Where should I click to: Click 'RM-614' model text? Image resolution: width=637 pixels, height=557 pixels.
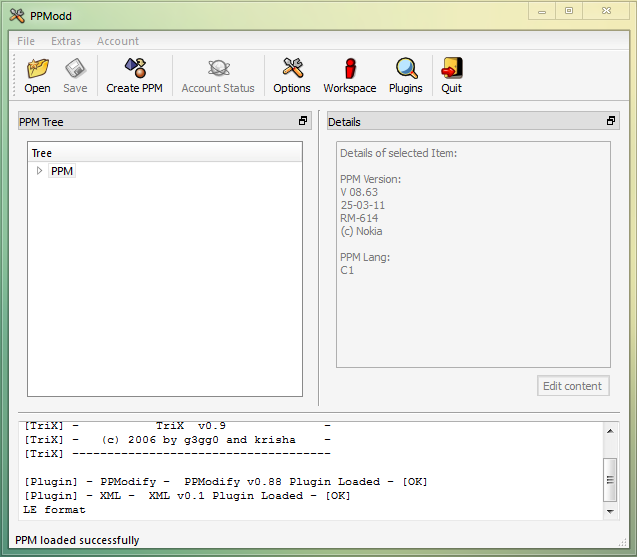pyautogui.click(x=359, y=218)
